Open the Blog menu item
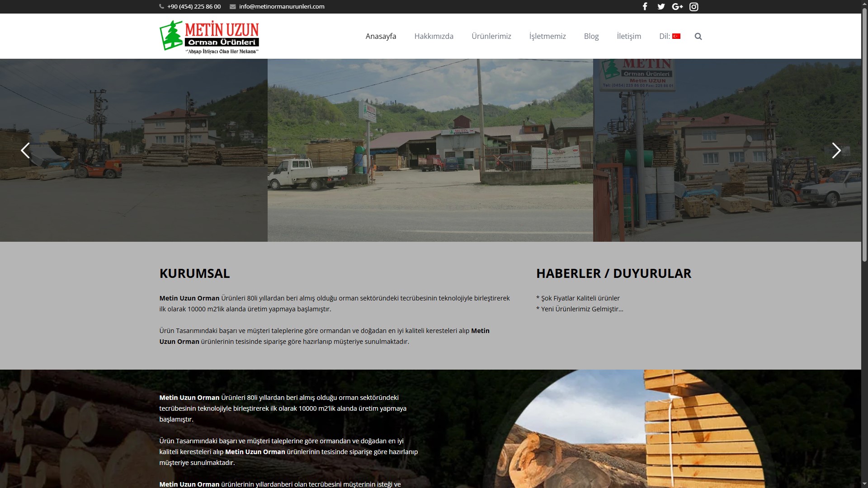Screen dimensions: 868x488 coord(591,36)
